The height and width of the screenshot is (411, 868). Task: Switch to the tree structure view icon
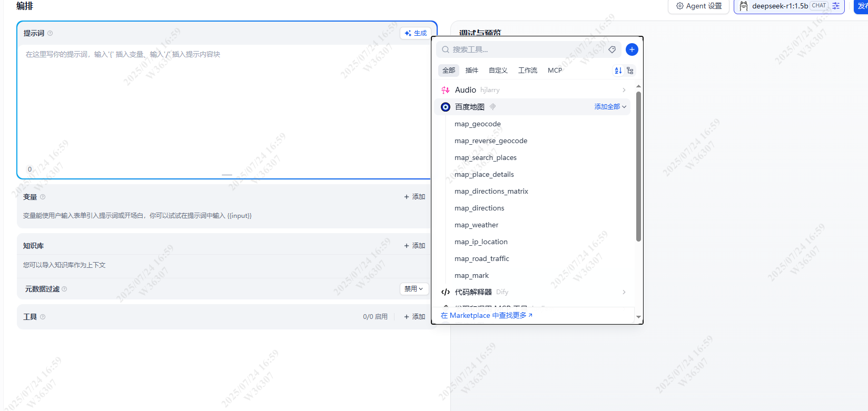click(630, 71)
